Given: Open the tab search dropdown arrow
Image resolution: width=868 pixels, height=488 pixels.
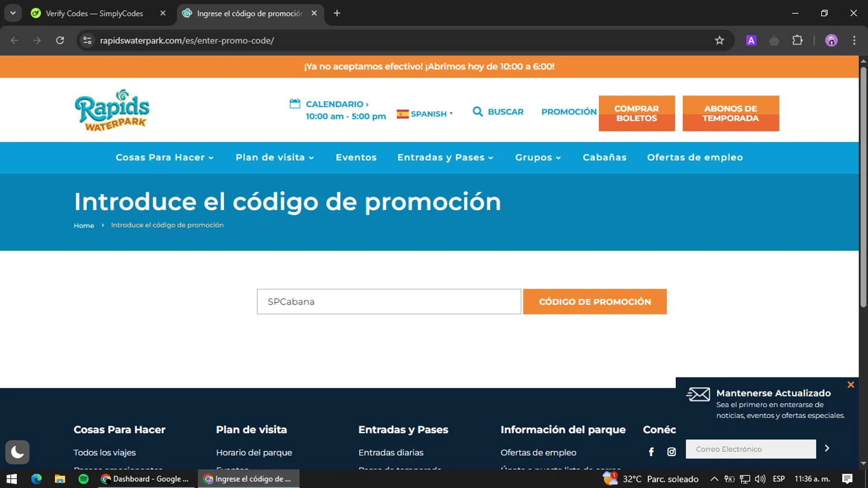Looking at the screenshot, I should [13, 13].
